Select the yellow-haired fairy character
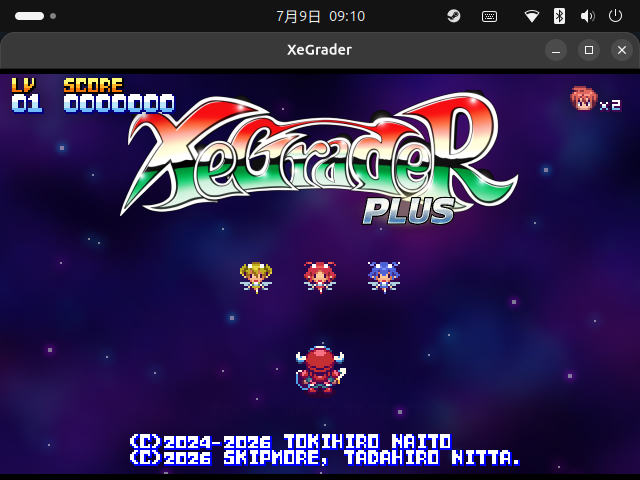 (x=256, y=278)
